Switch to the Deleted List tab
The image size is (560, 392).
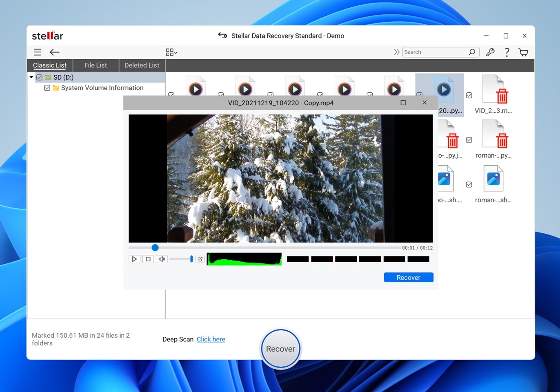[x=142, y=65]
